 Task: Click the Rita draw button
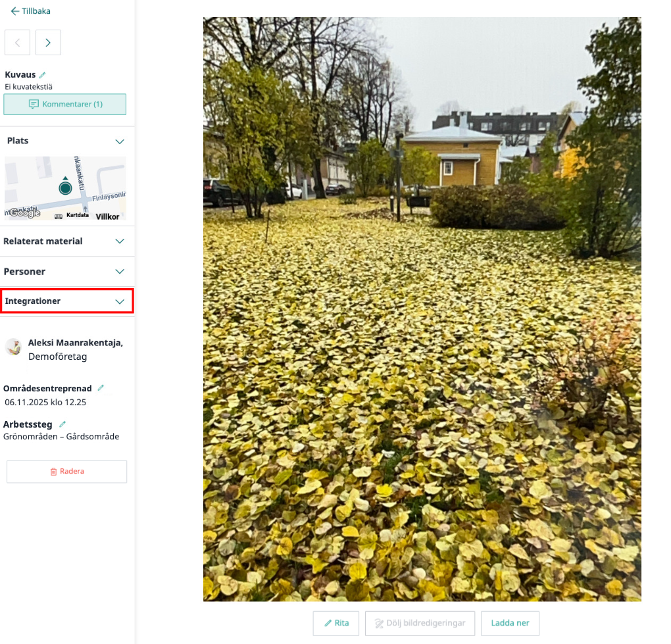point(336,623)
